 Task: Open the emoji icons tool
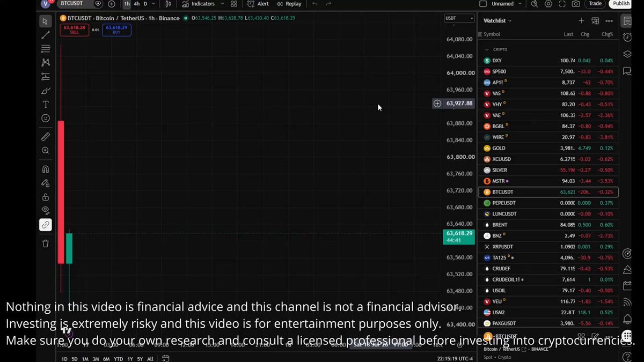tap(46, 118)
